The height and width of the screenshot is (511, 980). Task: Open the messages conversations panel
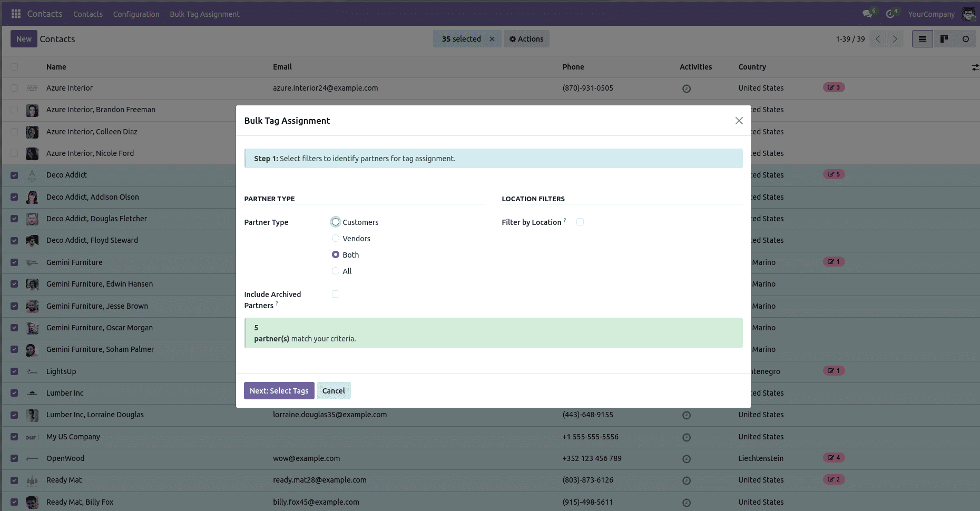[x=867, y=14]
